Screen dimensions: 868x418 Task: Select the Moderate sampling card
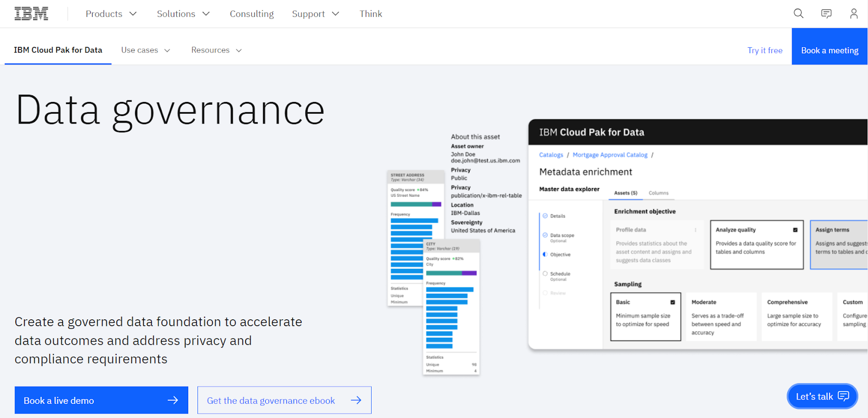click(x=721, y=317)
